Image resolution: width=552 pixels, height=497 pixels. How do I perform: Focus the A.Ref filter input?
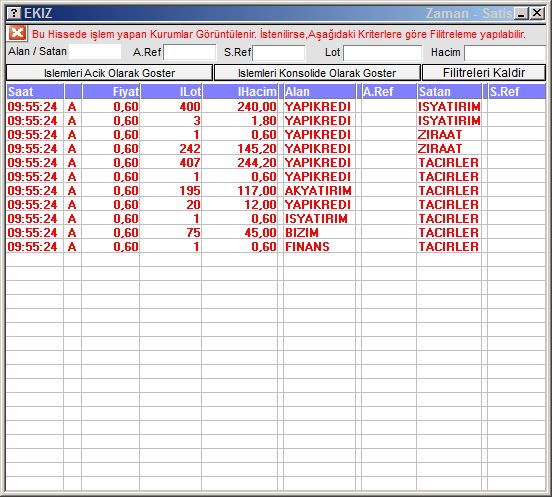190,52
